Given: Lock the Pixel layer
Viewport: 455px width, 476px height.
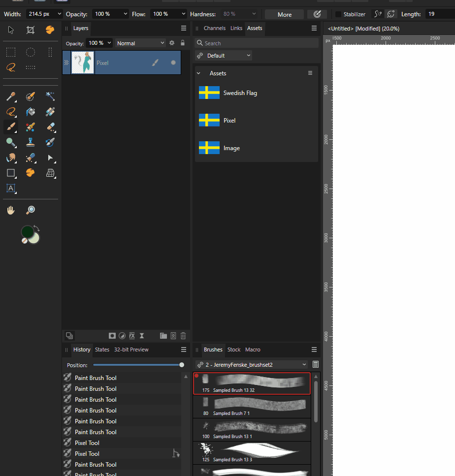Looking at the screenshot, I should [x=182, y=43].
